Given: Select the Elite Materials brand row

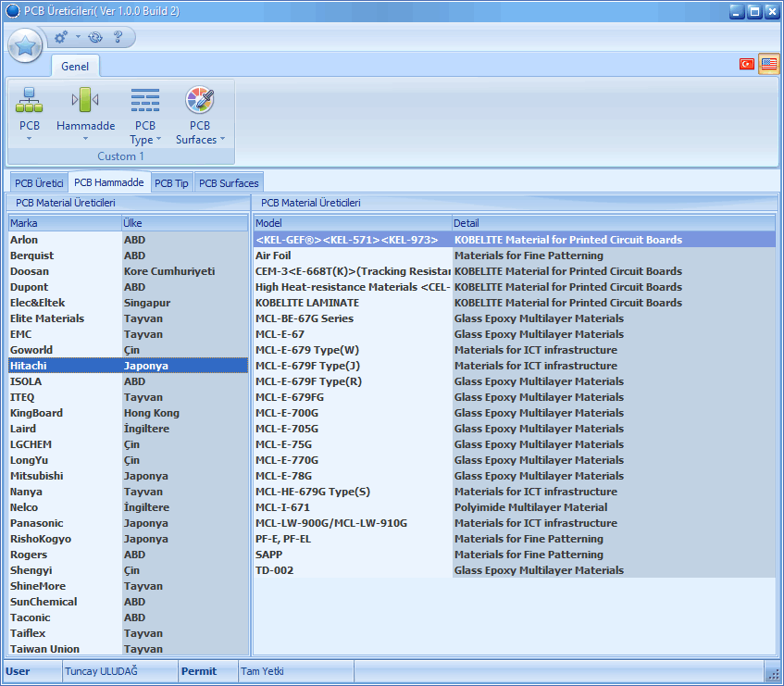Looking at the screenshot, I should [128, 318].
